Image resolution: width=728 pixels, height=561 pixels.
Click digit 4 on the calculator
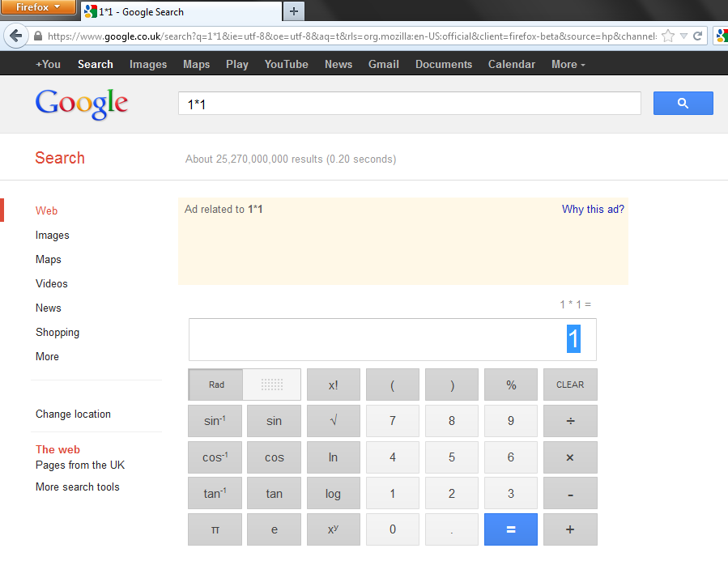[392, 457]
